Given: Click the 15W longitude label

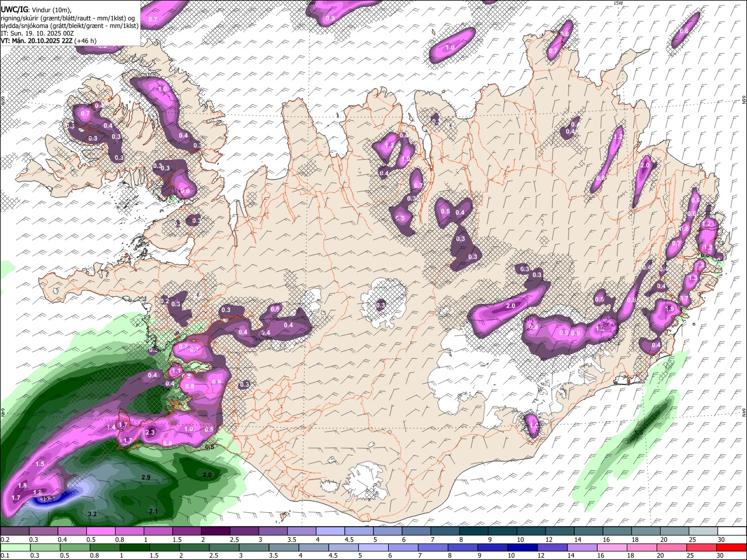Looking at the screenshot, I should click(x=618, y=3).
